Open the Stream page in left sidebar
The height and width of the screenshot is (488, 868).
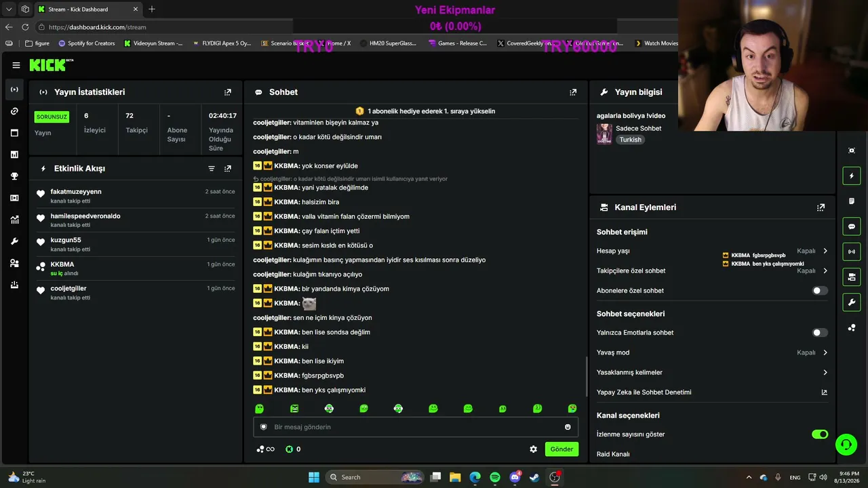(15, 89)
